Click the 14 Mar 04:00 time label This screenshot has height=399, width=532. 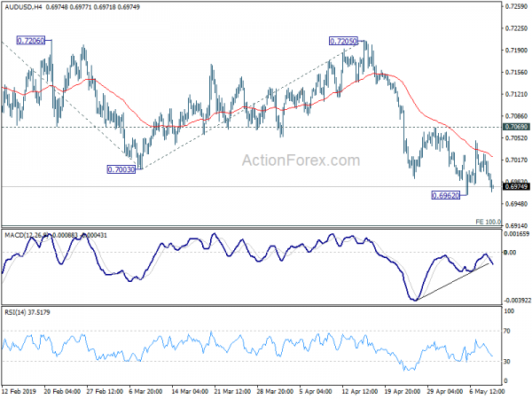tap(190, 391)
